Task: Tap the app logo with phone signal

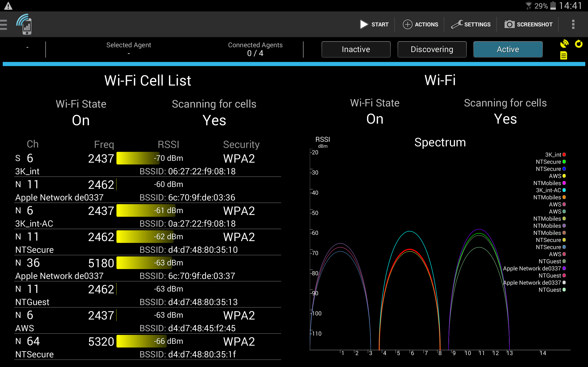Action: pos(24,24)
